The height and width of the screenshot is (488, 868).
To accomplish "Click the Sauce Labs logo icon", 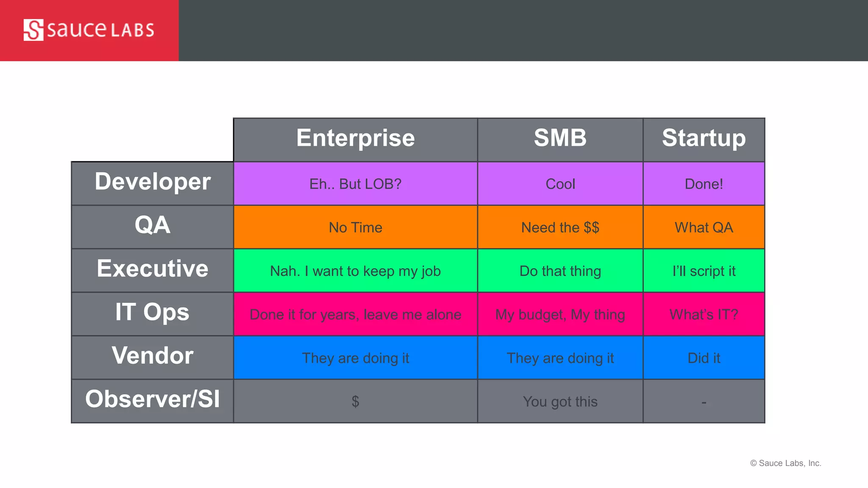I will (33, 30).
